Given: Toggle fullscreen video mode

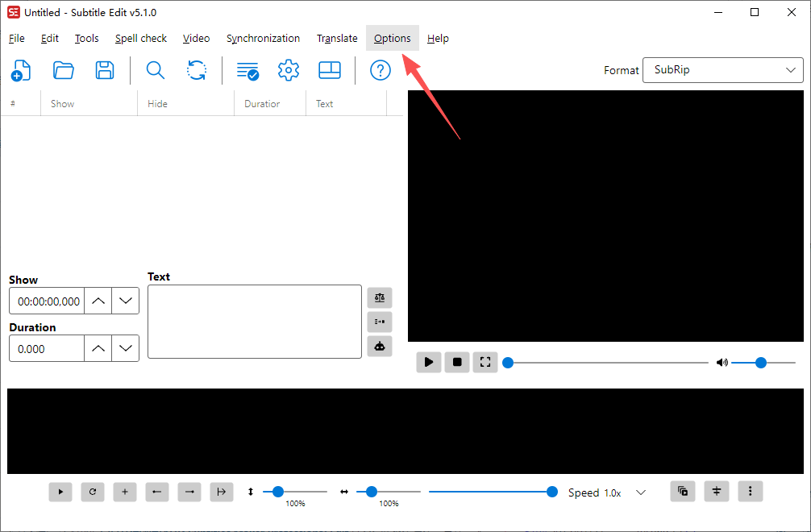Looking at the screenshot, I should 485,362.
